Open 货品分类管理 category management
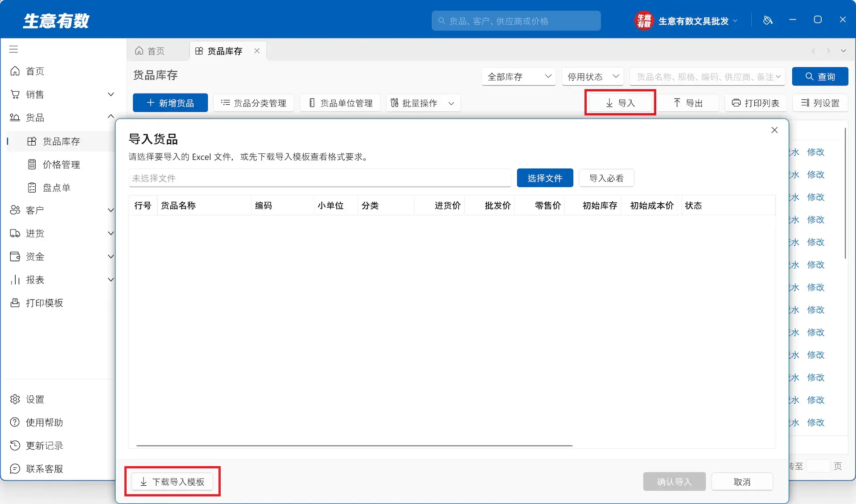The width and height of the screenshot is (856, 504). (254, 103)
